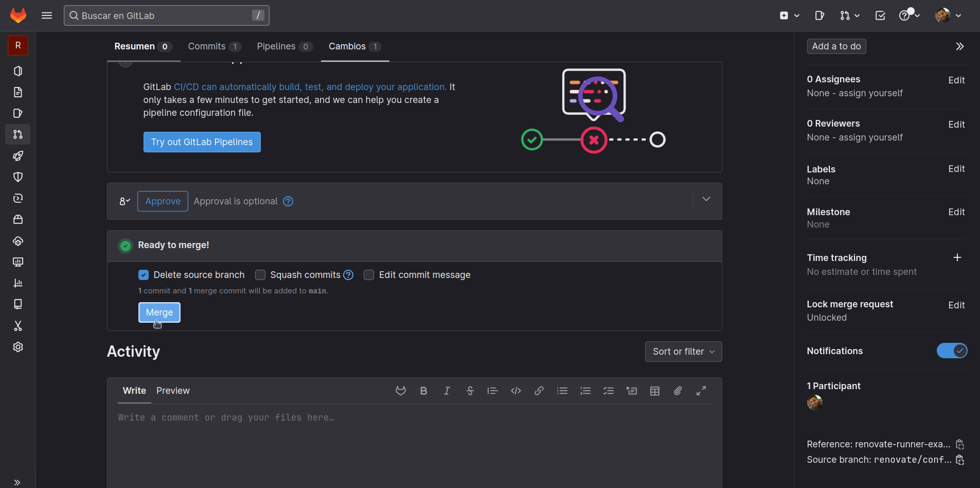The image size is (980, 488).
Task: Click Try out GitLab Pipelines
Action: [x=202, y=142]
